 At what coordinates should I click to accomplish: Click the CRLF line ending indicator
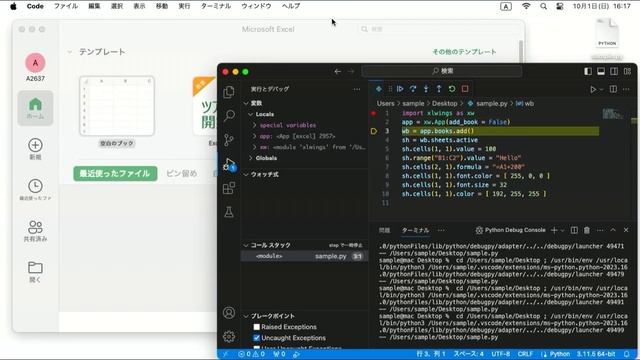[x=525, y=354]
